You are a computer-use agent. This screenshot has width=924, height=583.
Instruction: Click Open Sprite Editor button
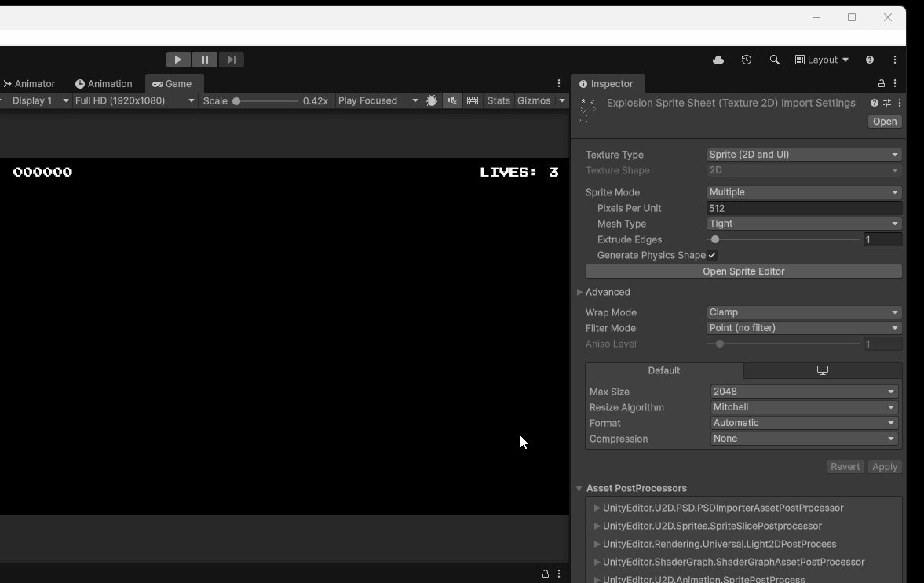tap(743, 271)
